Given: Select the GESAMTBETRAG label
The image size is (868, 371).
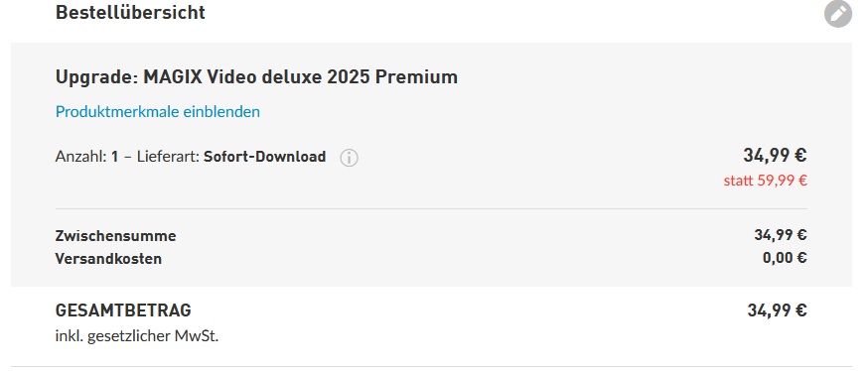Looking at the screenshot, I should coord(123,310).
